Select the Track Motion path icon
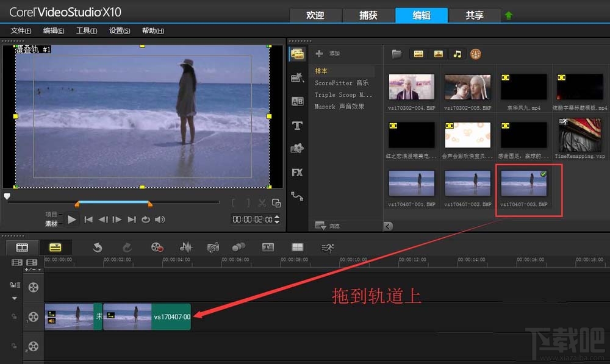 (297, 196)
